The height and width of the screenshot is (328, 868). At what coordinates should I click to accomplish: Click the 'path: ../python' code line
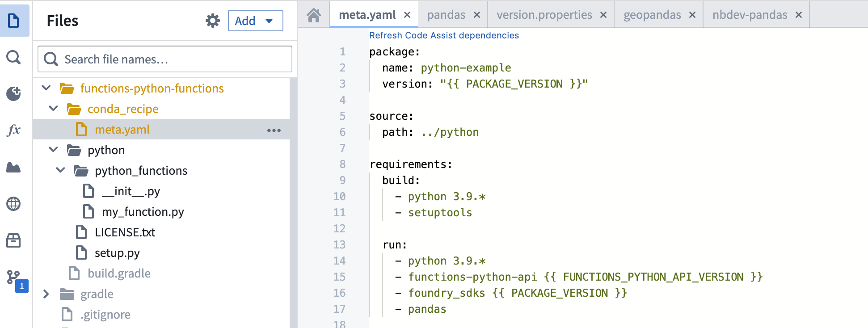point(430,132)
